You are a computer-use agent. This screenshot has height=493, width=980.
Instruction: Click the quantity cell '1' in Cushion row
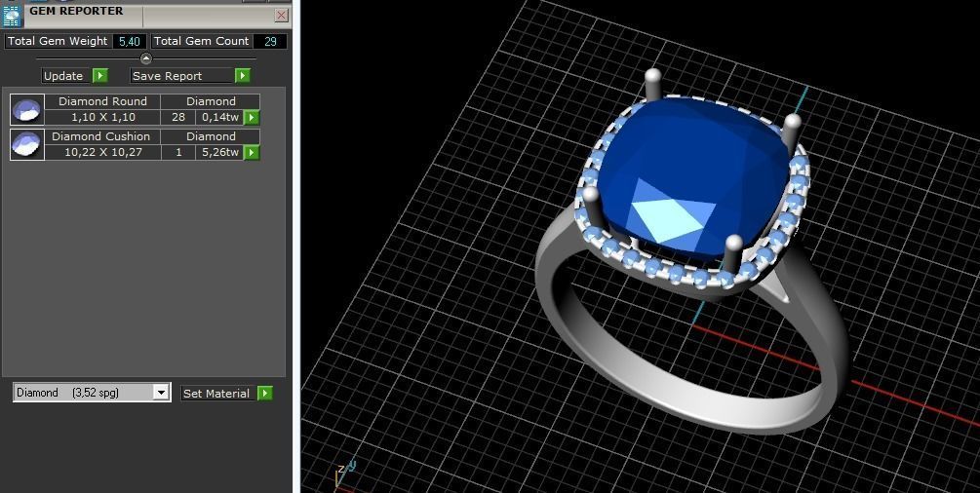pos(178,152)
